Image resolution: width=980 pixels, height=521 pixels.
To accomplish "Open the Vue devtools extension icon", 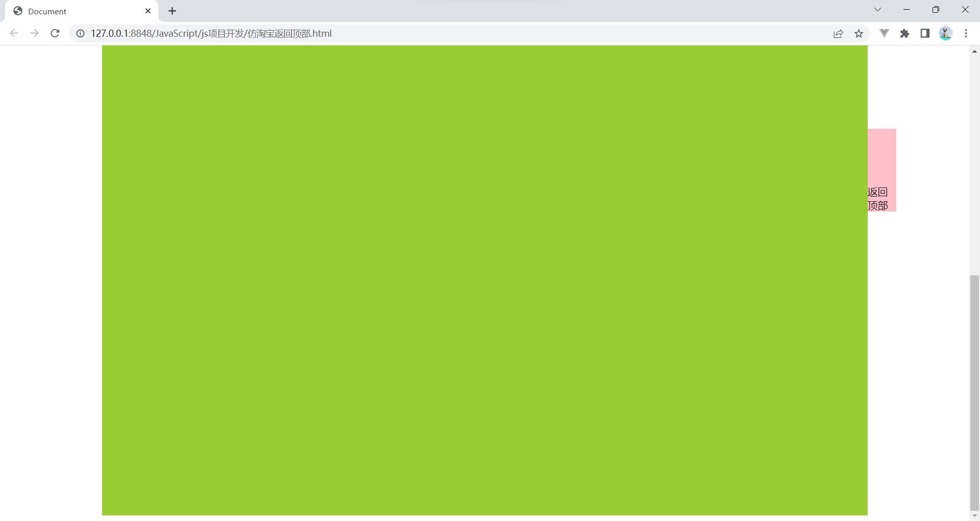I will [x=884, y=33].
